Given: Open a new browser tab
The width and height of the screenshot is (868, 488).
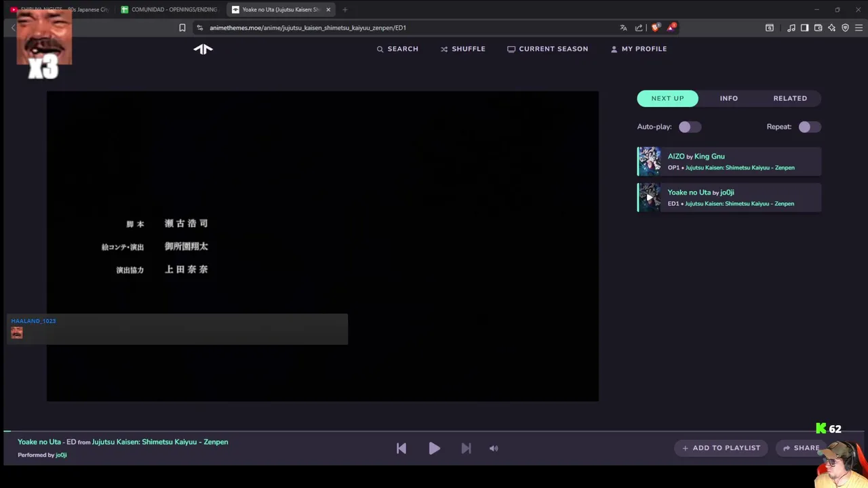Looking at the screenshot, I should [344, 9].
